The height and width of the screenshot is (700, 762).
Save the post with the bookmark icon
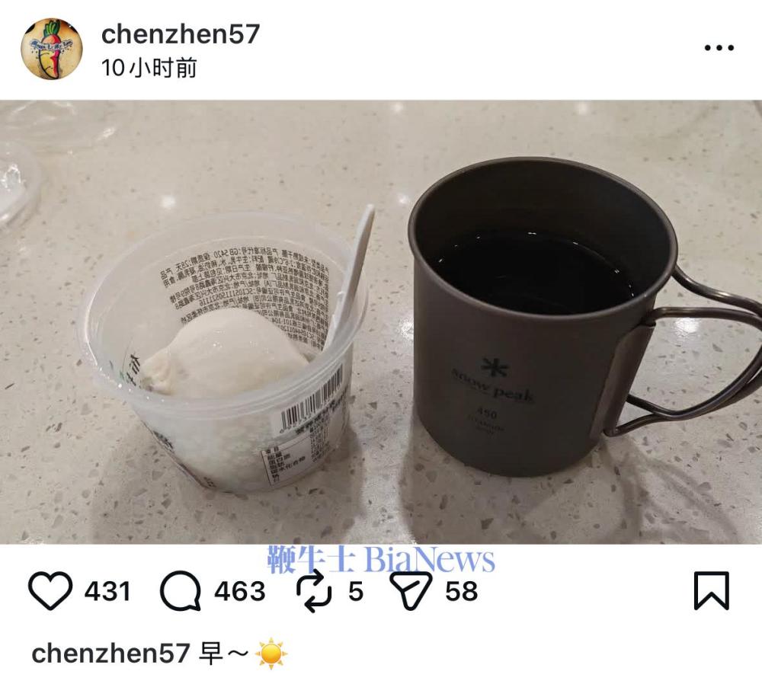tap(712, 591)
